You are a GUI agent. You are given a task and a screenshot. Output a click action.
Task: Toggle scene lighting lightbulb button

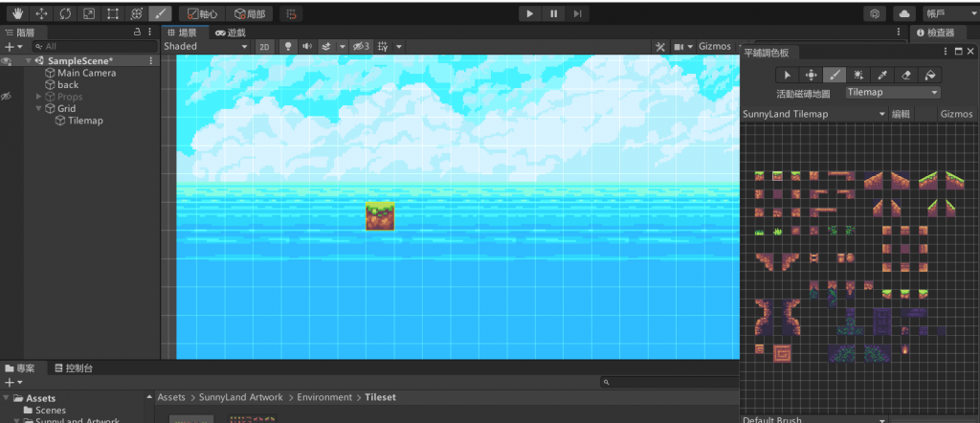click(x=288, y=46)
